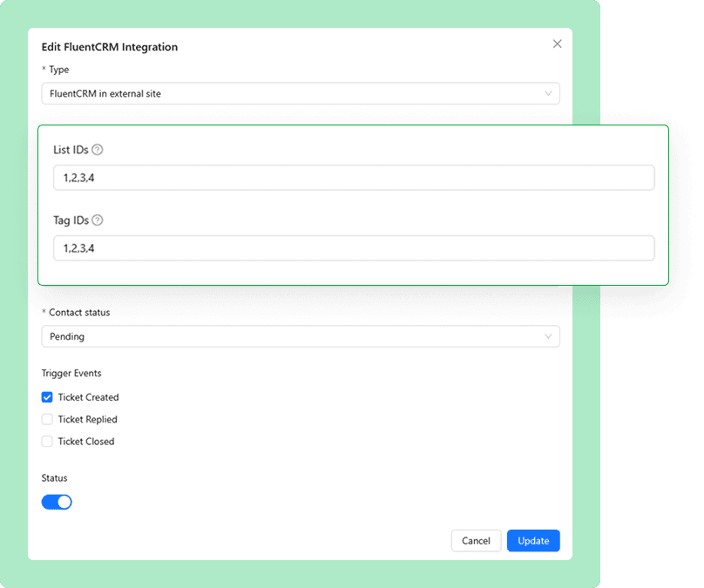Screen dimensions: 704x588
Task: Check the Ticket Closed trigger
Action: [x=47, y=442]
